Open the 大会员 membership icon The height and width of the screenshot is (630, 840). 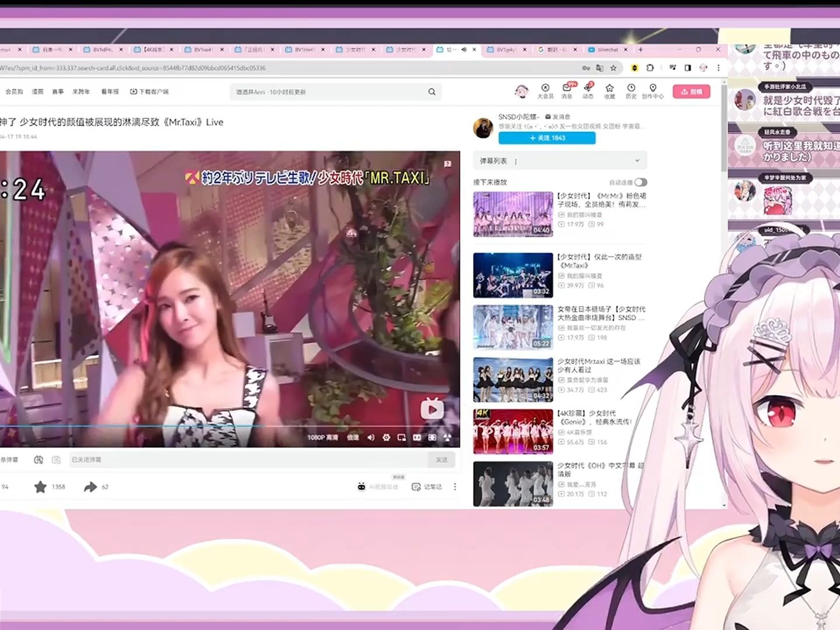545,91
